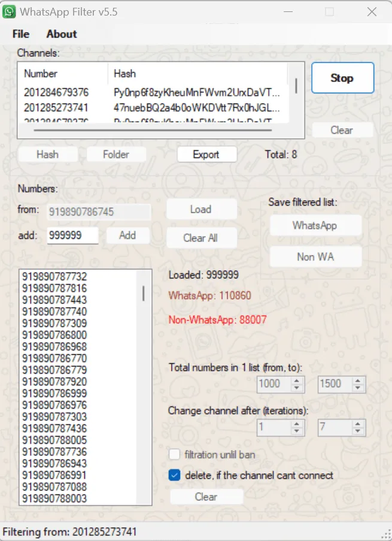Click the Export button
This screenshot has width=392, height=541.
pos(206,155)
